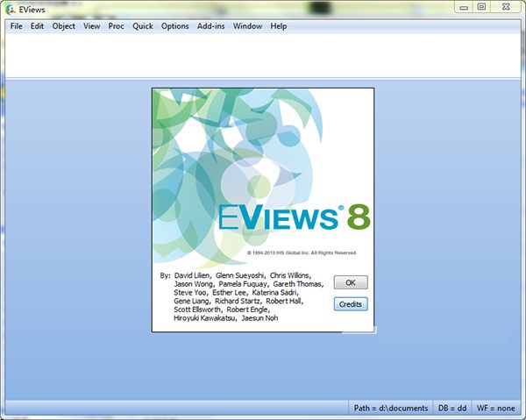
Task: Open the Add-ins menu
Action: (x=210, y=26)
